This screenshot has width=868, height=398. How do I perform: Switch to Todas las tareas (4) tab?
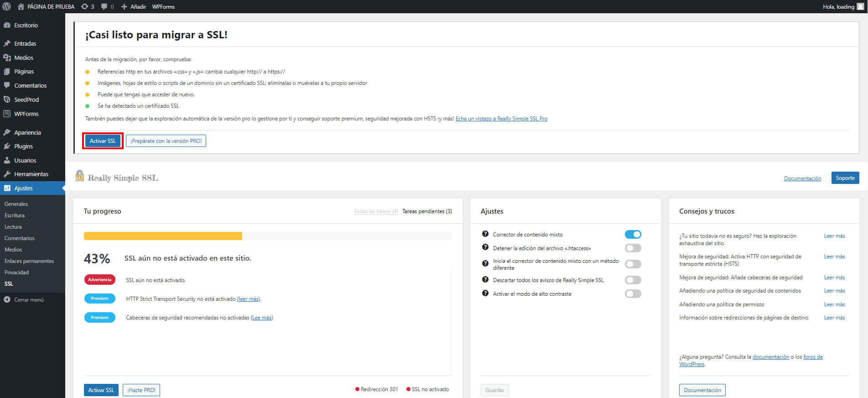point(376,211)
